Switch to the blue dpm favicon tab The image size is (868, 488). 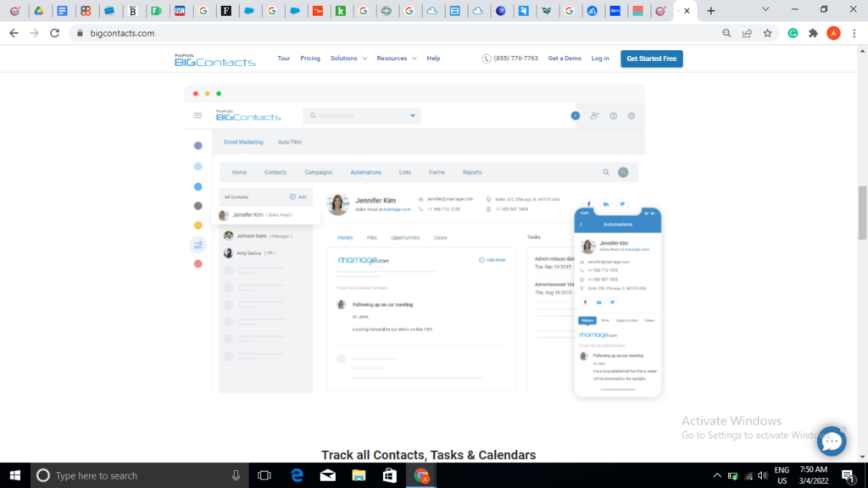[x=615, y=10]
